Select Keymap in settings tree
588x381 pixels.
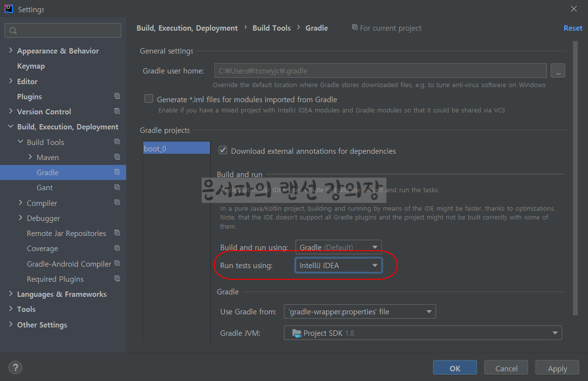31,66
